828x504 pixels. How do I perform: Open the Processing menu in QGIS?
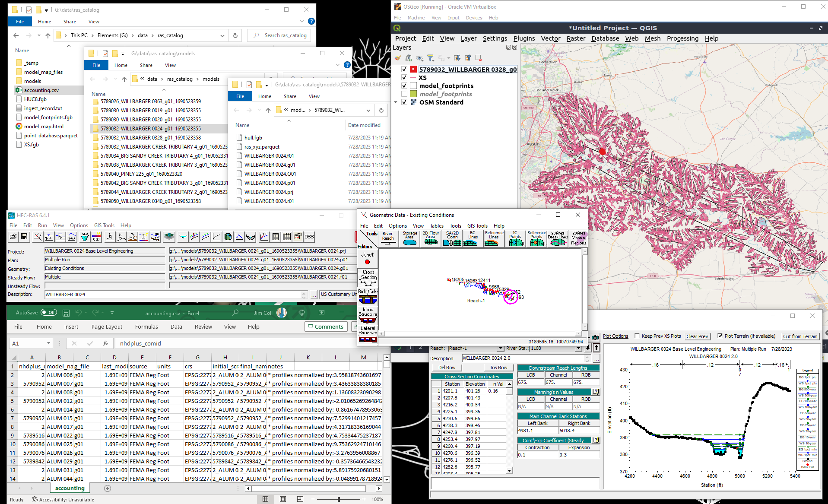682,38
